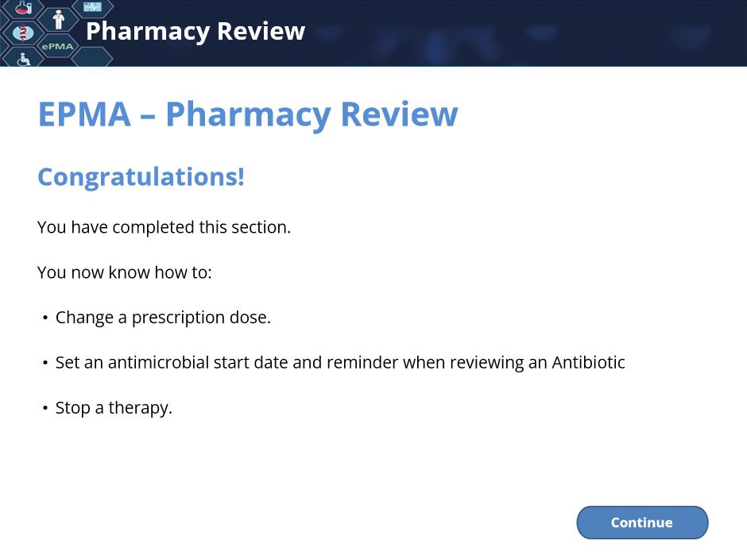747x560 pixels.
Task: Select the EPMA – Pharmacy Review heading
Action: (x=248, y=114)
